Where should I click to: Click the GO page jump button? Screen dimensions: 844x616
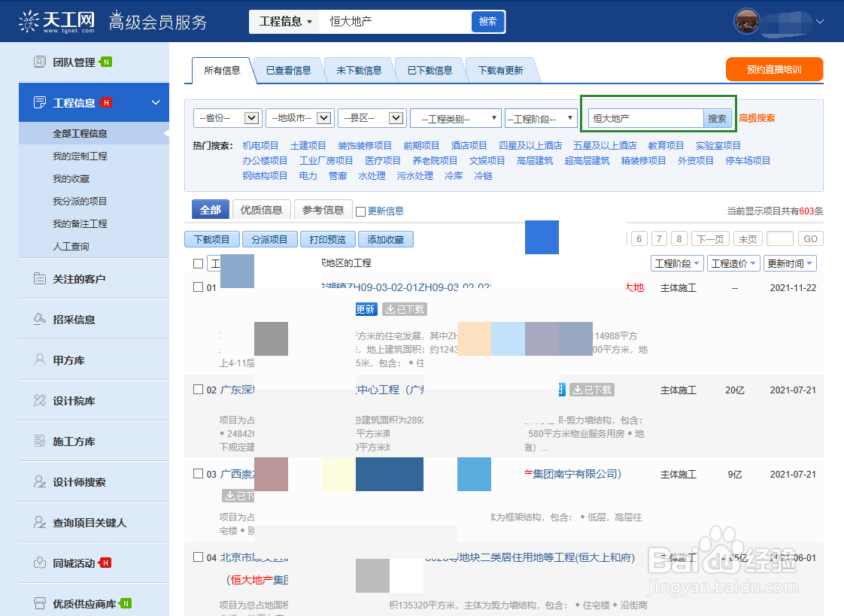point(811,239)
